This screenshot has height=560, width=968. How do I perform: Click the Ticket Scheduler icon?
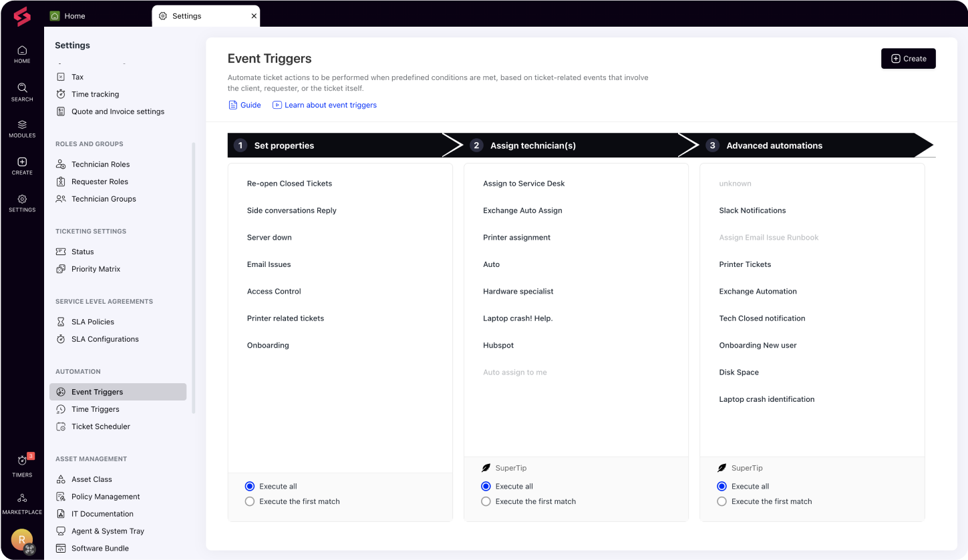61,427
